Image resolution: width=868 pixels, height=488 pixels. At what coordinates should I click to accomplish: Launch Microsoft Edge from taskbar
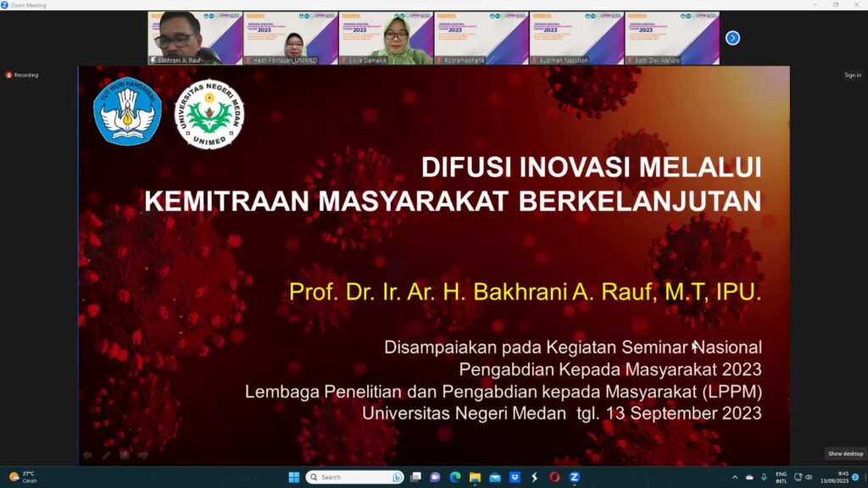[x=455, y=477]
